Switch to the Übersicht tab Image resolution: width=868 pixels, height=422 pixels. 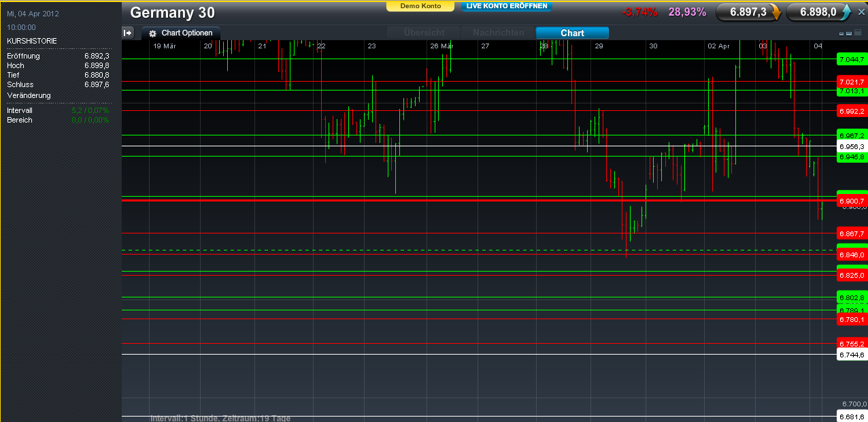point(424,33)
